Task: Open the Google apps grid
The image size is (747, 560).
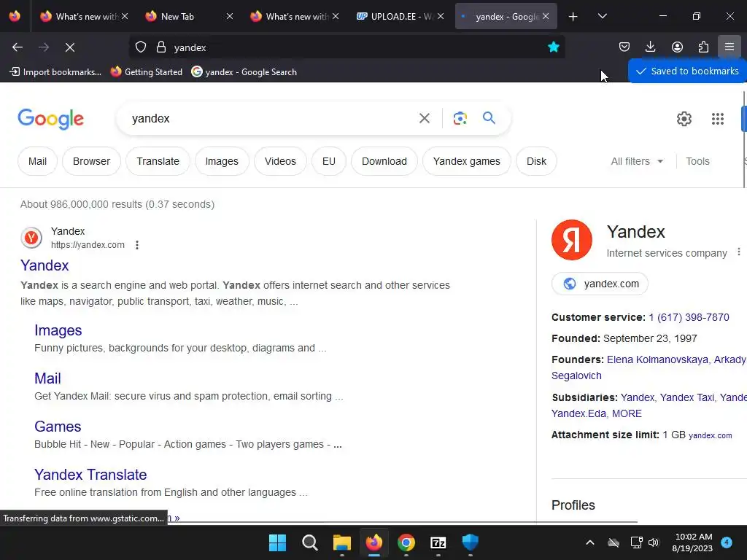Action: [718, 119]
